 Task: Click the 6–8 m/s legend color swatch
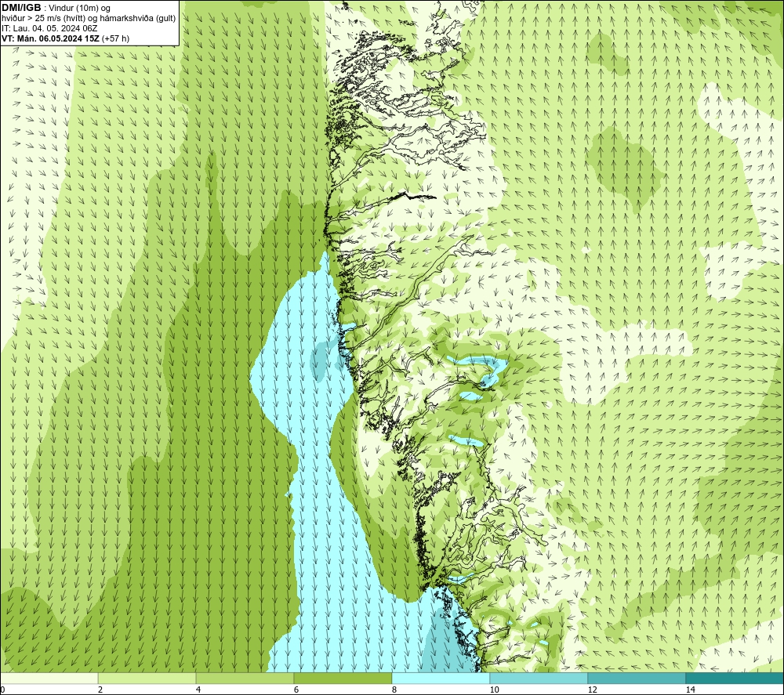(343, 678)
